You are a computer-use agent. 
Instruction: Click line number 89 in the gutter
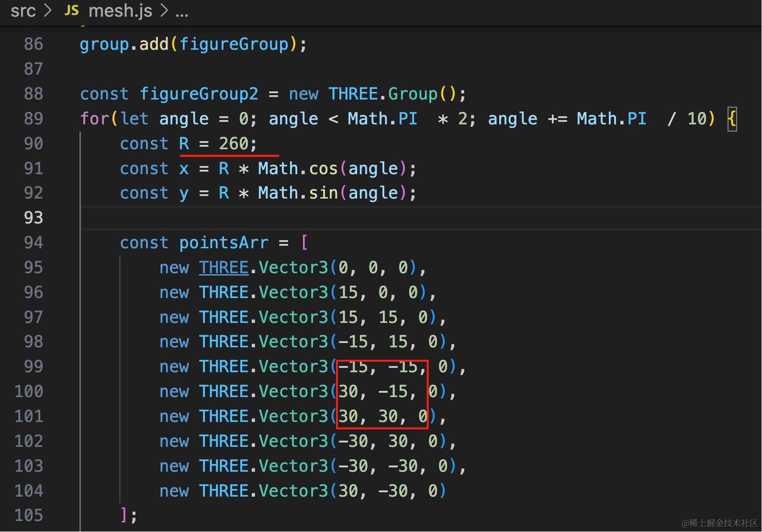tap(34, 119)
